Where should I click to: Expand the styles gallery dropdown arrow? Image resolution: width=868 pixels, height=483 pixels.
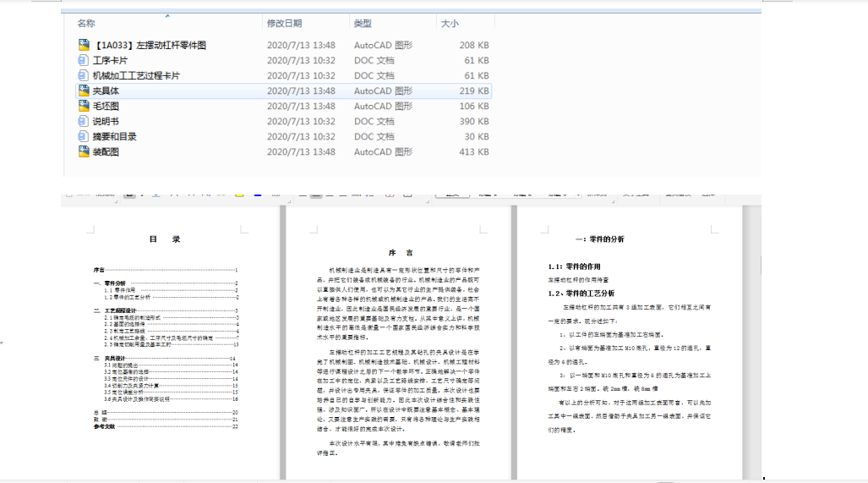click(x=578, y=195)
